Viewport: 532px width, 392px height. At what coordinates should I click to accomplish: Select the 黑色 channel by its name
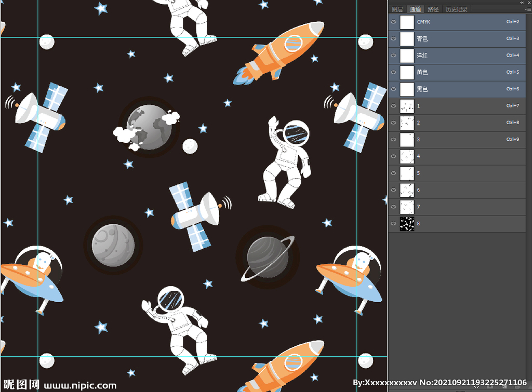[x=422, y=89]
